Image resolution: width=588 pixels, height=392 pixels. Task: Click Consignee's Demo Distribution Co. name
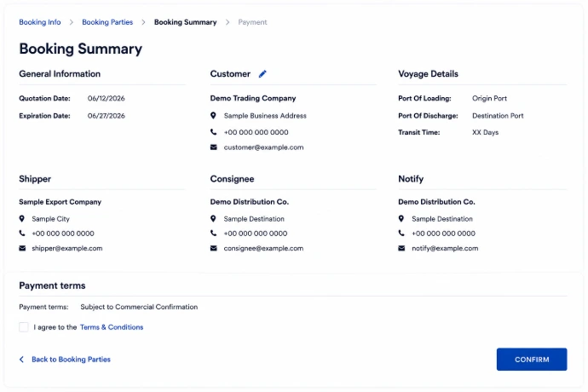[x=250, y=202]
